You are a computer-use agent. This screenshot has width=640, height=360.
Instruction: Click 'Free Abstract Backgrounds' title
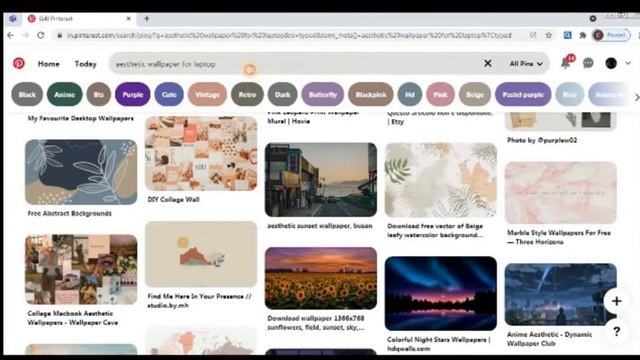click(69, 213)
